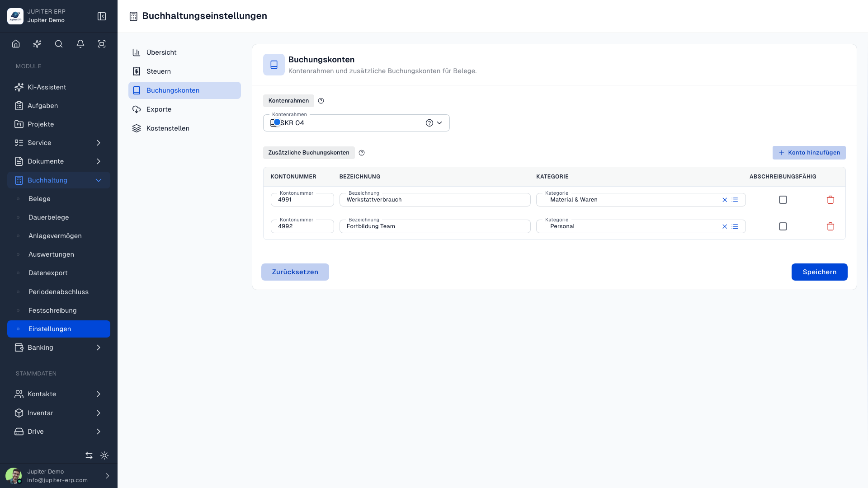Click the Zurücksetzen button

(295, 272)
